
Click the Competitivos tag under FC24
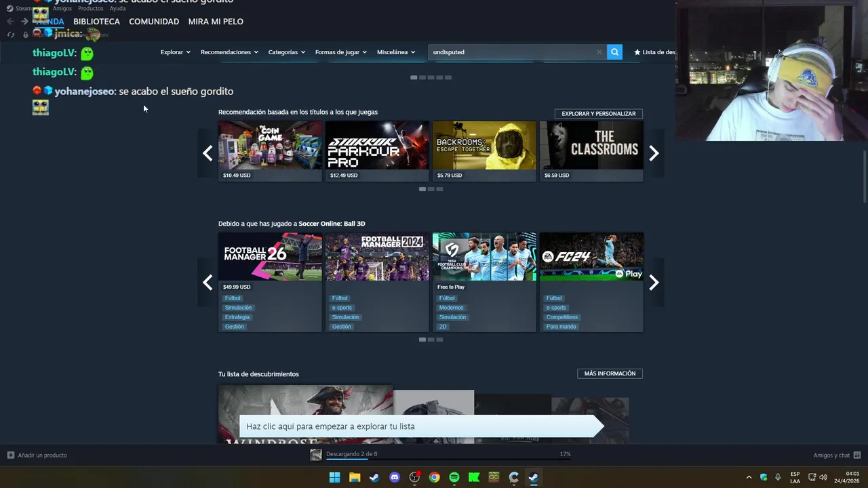click(x=562, y=317)
